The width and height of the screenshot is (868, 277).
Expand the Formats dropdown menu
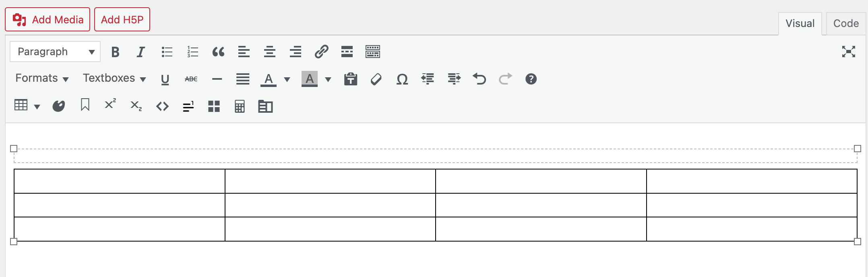click(42, 79)
